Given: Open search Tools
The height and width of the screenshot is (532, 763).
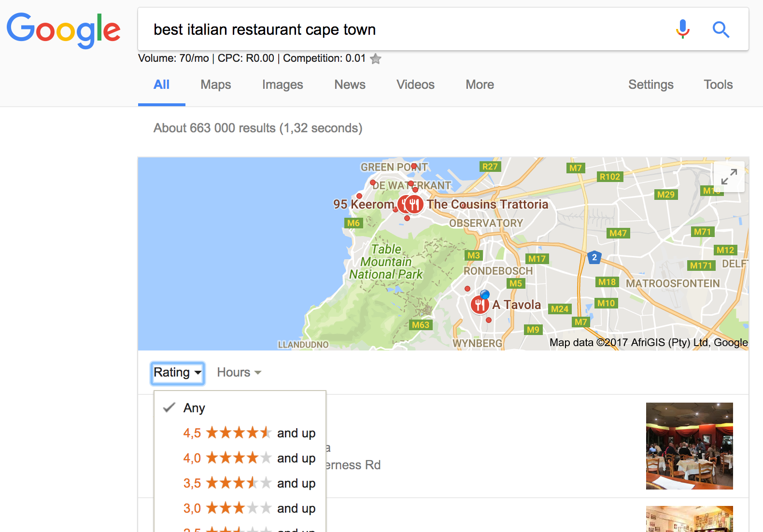Looking at the screenshot, I should tap(718, 85).
